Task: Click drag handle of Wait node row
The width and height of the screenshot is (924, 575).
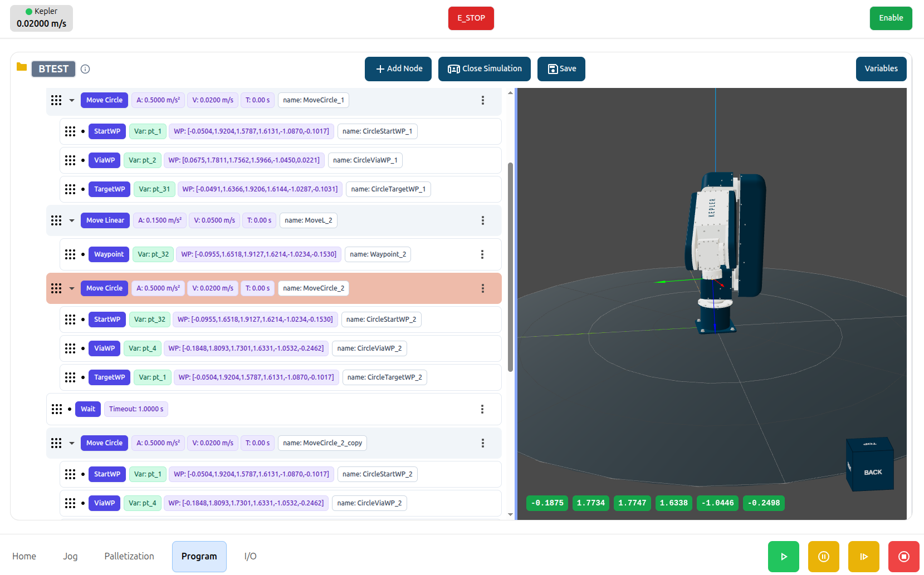Action: click(x=57, y=409)
